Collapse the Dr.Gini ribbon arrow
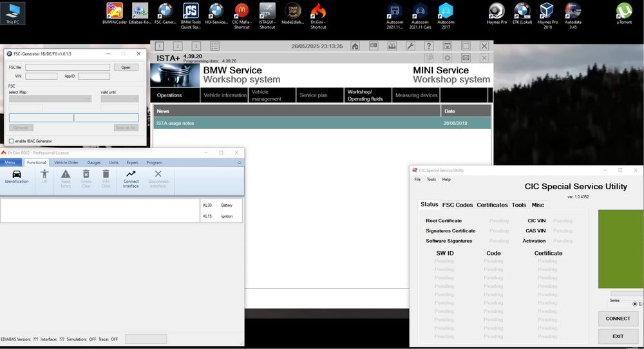 [x=240, y=163]
